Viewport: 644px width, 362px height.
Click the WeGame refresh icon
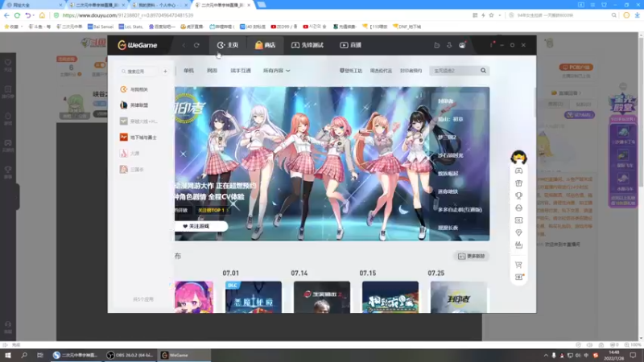[196, 45]
